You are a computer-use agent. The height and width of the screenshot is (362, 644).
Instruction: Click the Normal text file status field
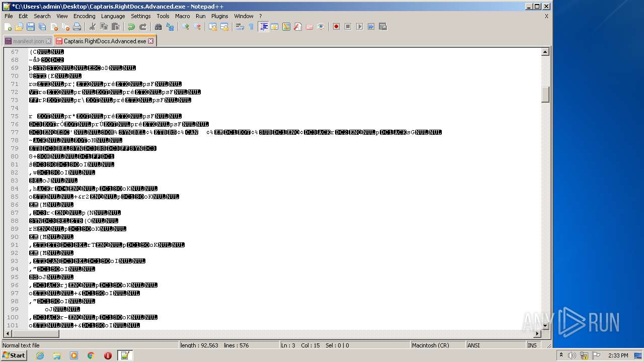click(x=90, y=345)
